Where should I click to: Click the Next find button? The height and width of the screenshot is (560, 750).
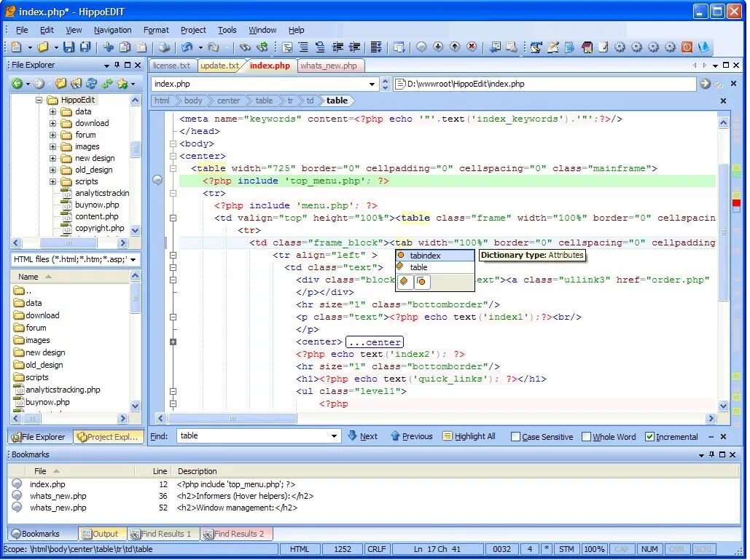click(x=362, y=436)
